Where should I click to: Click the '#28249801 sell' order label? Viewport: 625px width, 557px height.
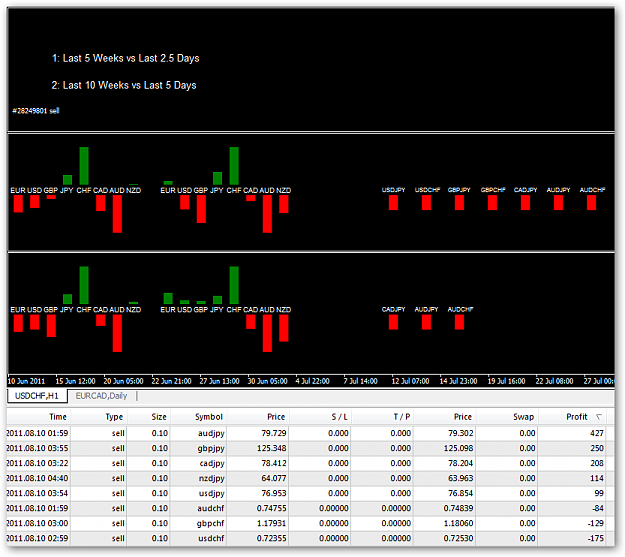36,111
